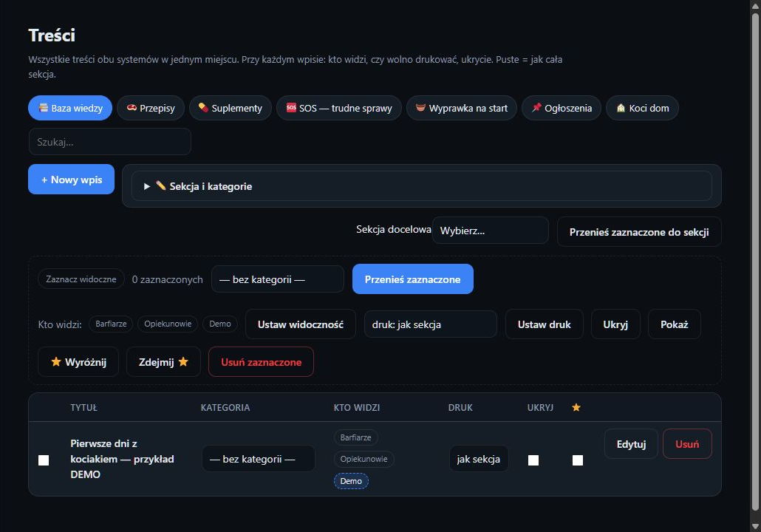The image size is (761, 532).
Task: Switch to the Przepisy tab
Action: coord(151,108)
